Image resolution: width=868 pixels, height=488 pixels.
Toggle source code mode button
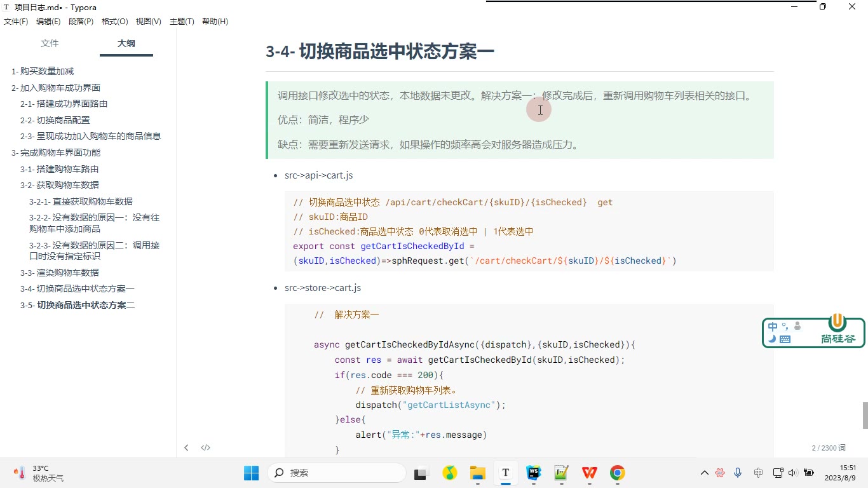click(x=205, y=447)
